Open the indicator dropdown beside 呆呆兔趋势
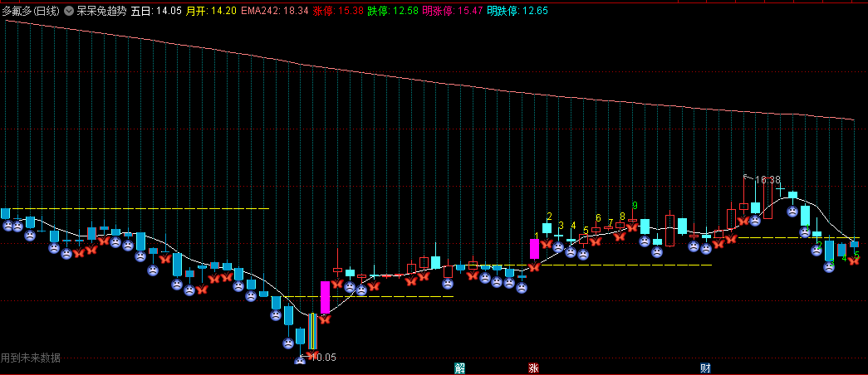 tap(68, 11)
